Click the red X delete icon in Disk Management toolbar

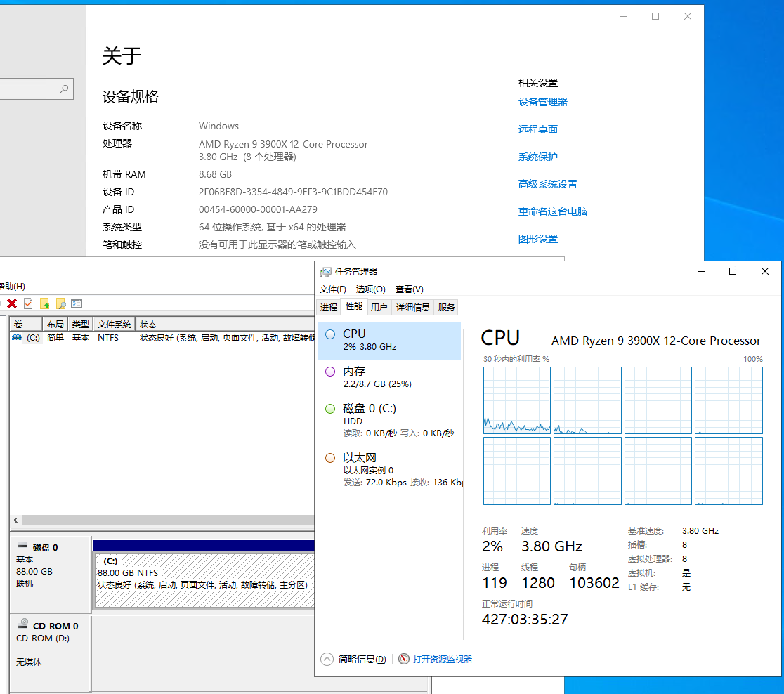[x=12, y=303]
